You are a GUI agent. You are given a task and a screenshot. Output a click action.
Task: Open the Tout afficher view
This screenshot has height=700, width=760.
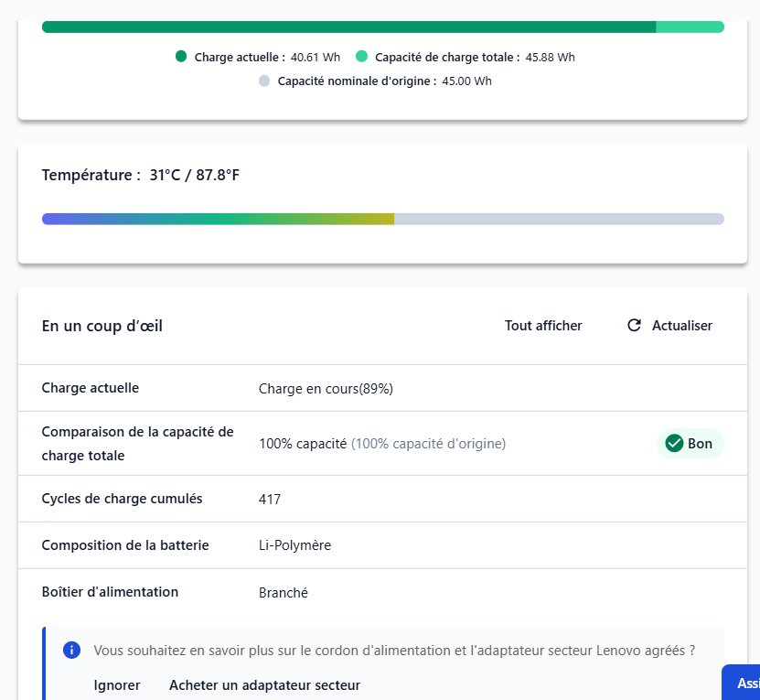click(x=543, y=326)
